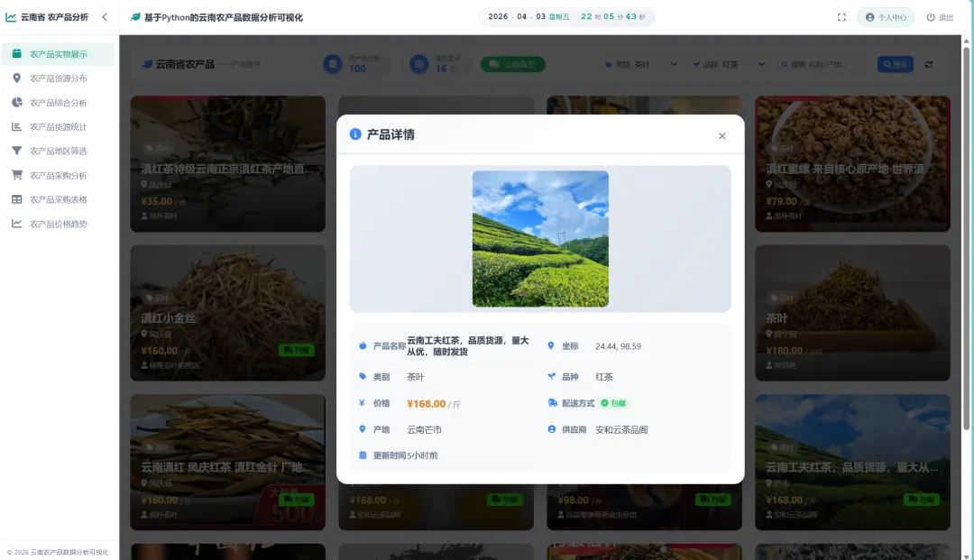Click the search field 搜索 名称/产地

pos(825,65)
